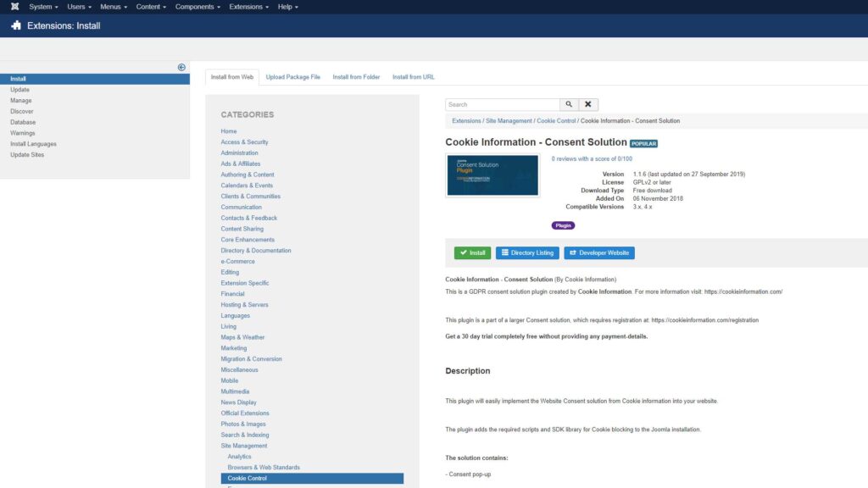Screen dimensions: 868x488
Task: Open the Communication category
Action: coord(242,207)
